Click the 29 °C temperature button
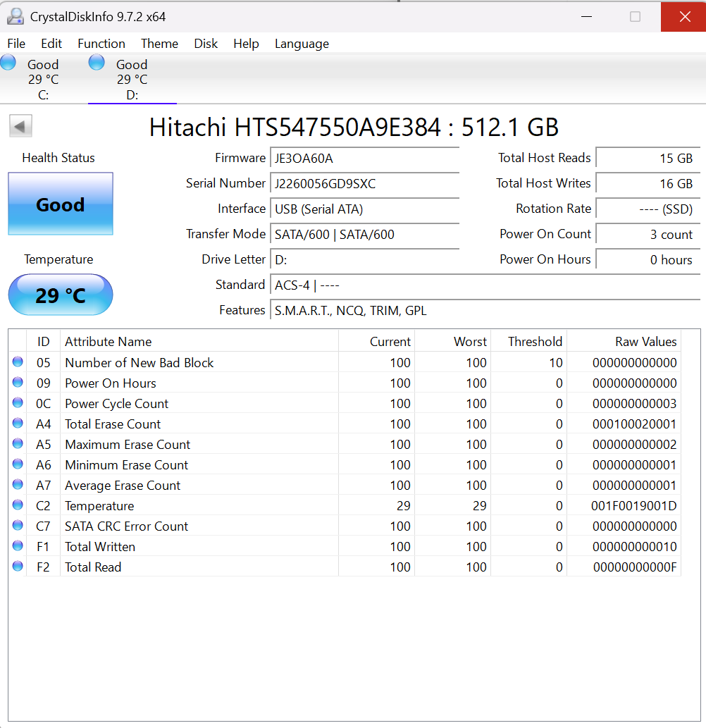The image size is (706, 728). pyautogui.click(x=61, y=295)
